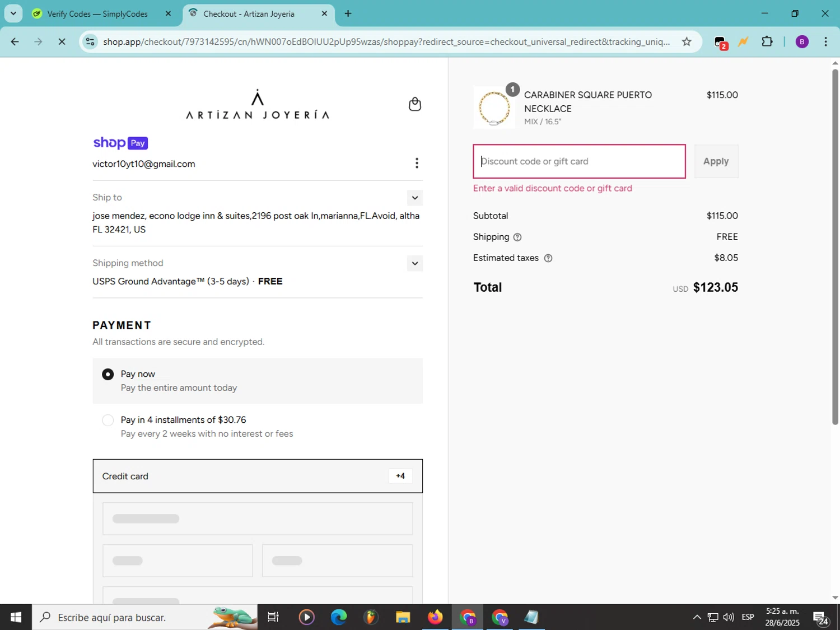This screenshot has width=840, height=630.
Task: Select the Pay now radio option
Action: tap(108, 374)
